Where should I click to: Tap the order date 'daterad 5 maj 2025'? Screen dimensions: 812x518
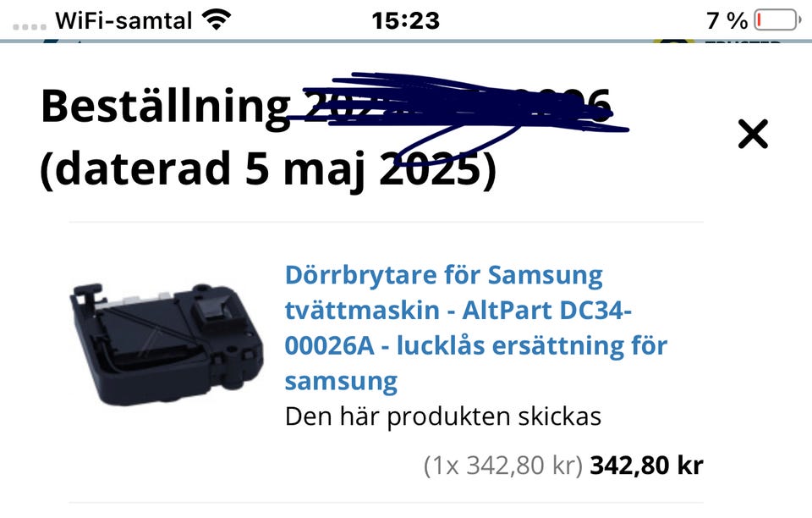click(x=268, y=169)
